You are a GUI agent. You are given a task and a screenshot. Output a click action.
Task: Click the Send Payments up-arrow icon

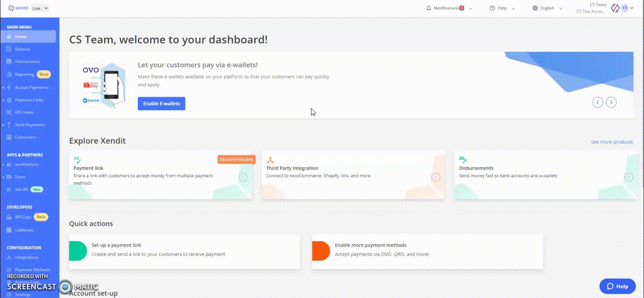9,125
